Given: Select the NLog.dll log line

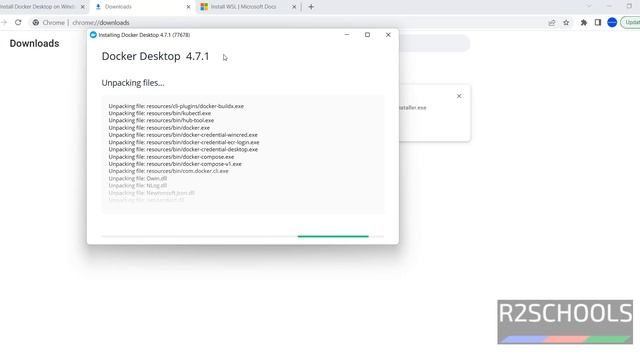Looking at the screenshot, I should [138, 185].
